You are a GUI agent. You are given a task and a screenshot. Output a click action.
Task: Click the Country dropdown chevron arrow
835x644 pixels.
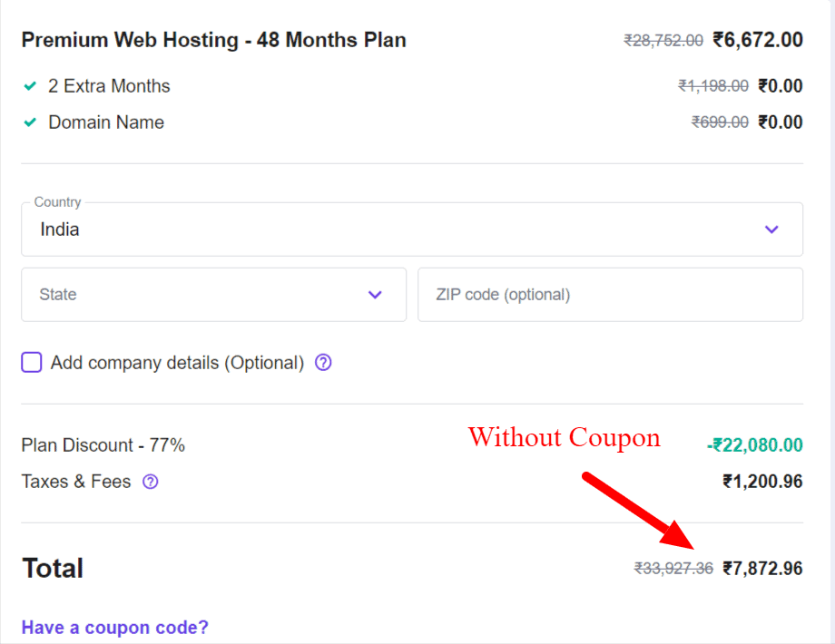(771, 229)
